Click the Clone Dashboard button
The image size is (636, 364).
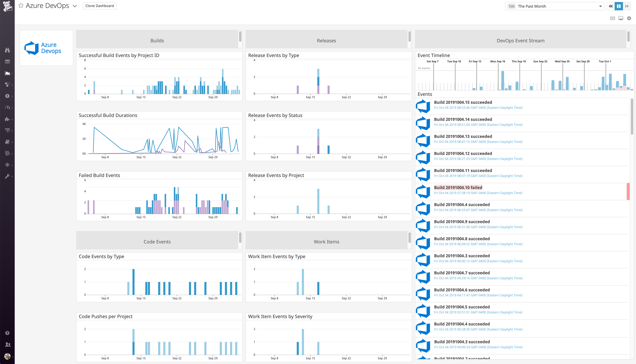pyautogui.click(x=100, y=5)
